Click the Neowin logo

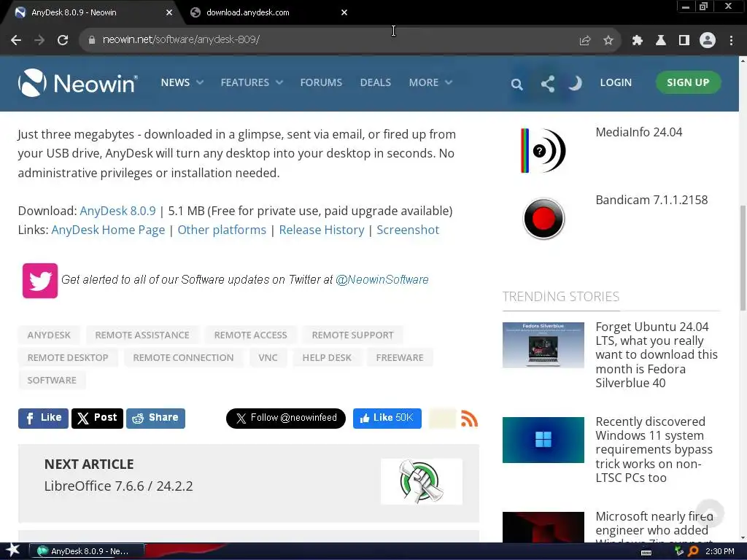[78, 83]
